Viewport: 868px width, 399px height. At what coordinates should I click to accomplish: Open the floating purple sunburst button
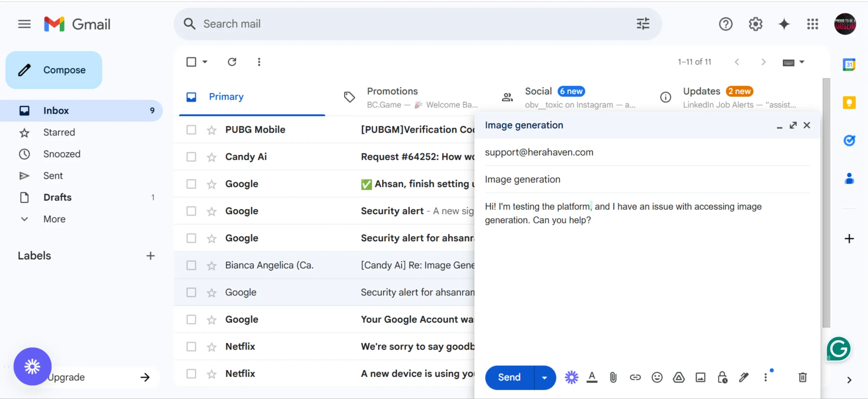coord(33,366)
